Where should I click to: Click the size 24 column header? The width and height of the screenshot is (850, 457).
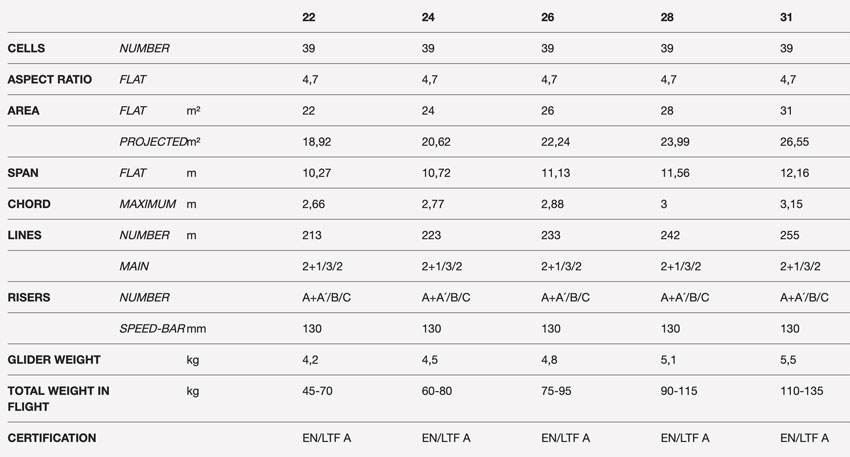tap(428, 17)
